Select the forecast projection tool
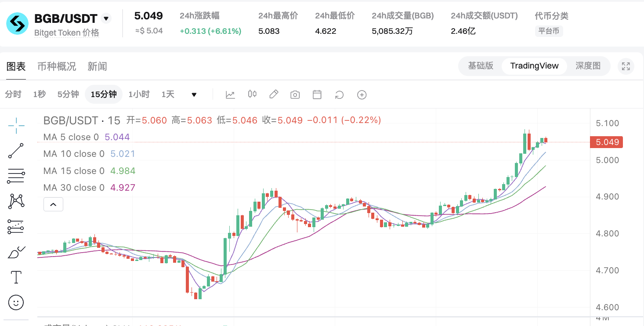The height and width of the screenshot is (326, 644). tap(16, 227)
